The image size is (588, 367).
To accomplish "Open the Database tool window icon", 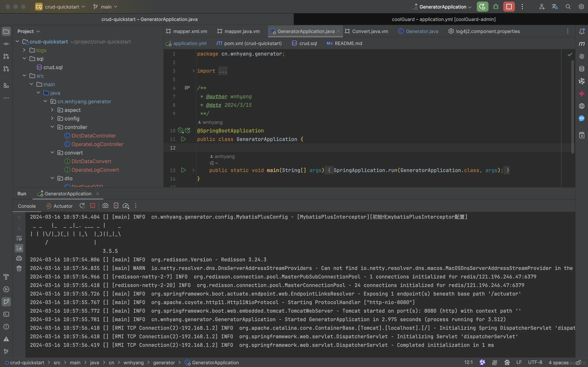I will 582,69.
